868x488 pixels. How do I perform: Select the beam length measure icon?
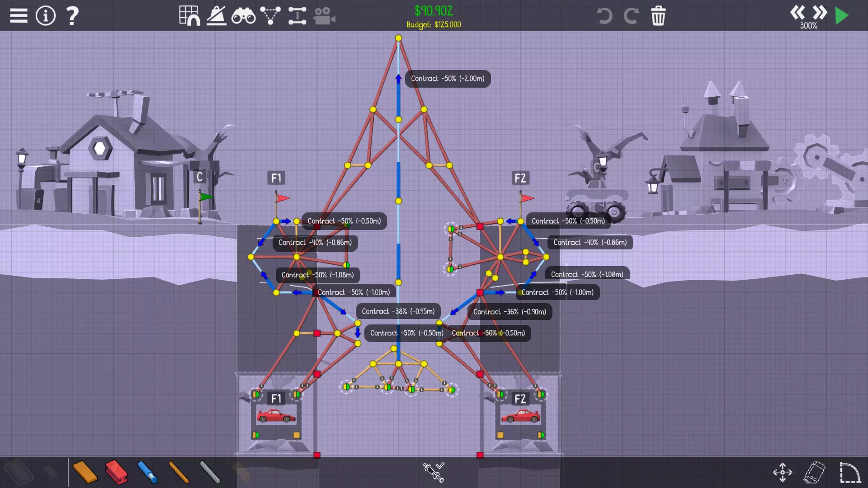[297, 16]
